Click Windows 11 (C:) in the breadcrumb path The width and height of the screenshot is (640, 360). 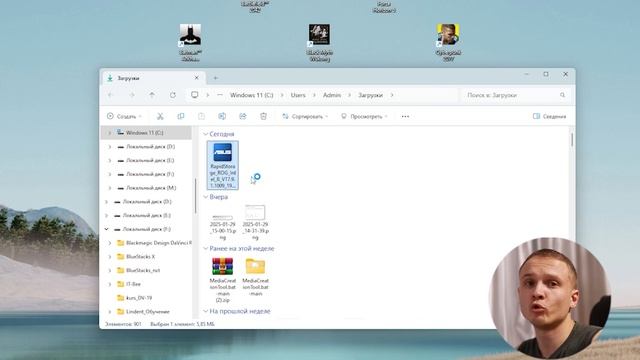[x=251, y=95]
